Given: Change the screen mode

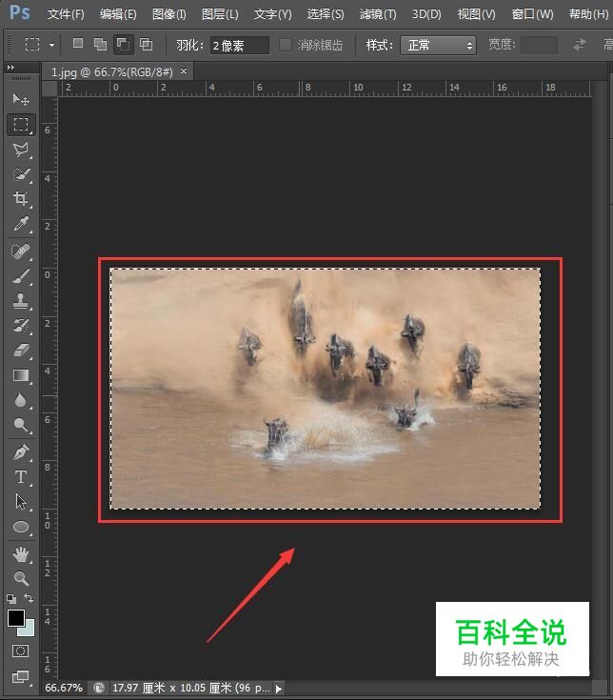Looking at the screenshot, I should tap(20, 676).
